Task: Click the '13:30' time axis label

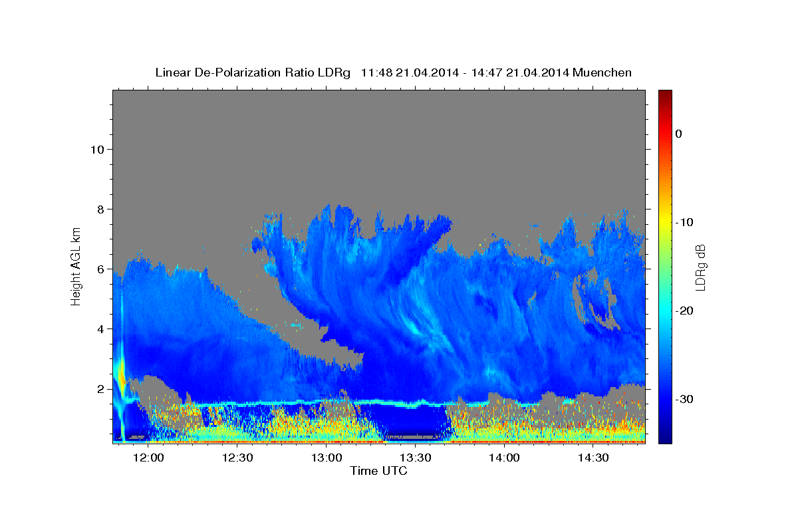Action: click(416, 458)
